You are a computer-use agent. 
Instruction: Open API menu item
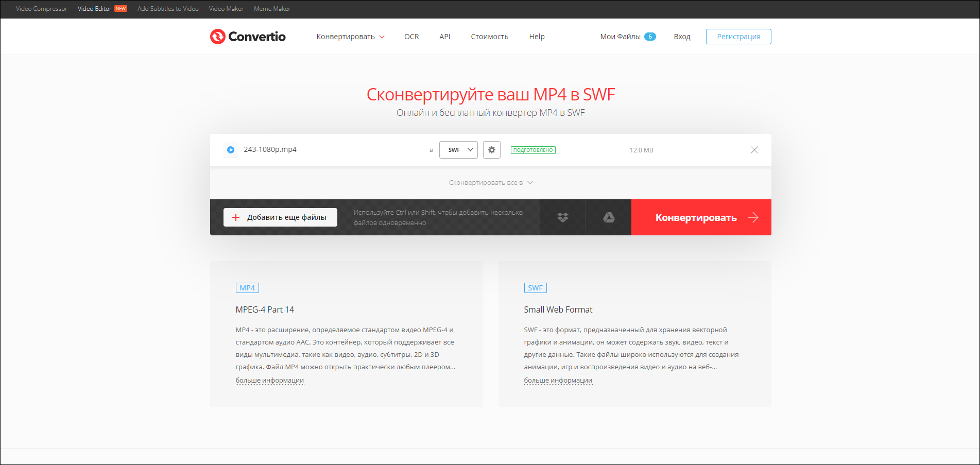click(445, 37)
